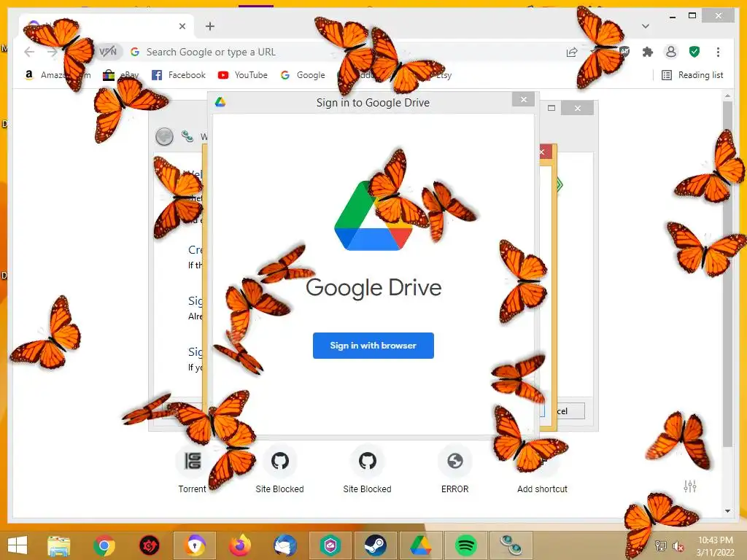Open the eBay bookmark
The width and height of the screenshot is (747, 560).
click(x=121, y=75)
